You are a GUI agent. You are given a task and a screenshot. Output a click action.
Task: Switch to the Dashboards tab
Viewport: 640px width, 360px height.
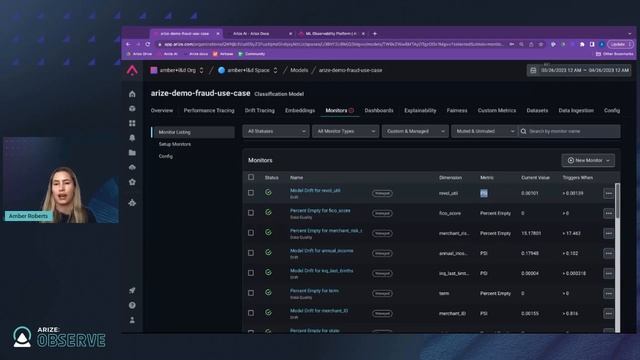click(379, 111)
